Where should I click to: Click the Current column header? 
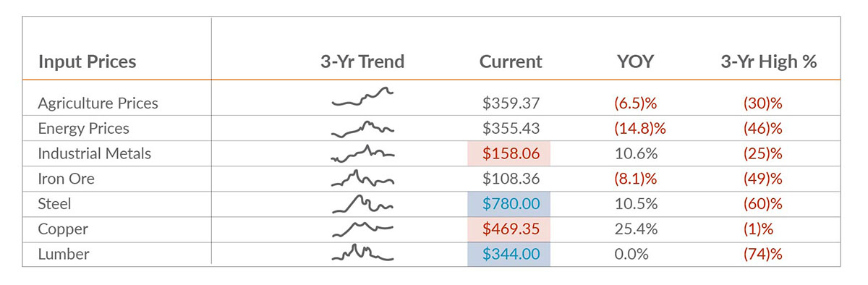click(x=511, y=61)
